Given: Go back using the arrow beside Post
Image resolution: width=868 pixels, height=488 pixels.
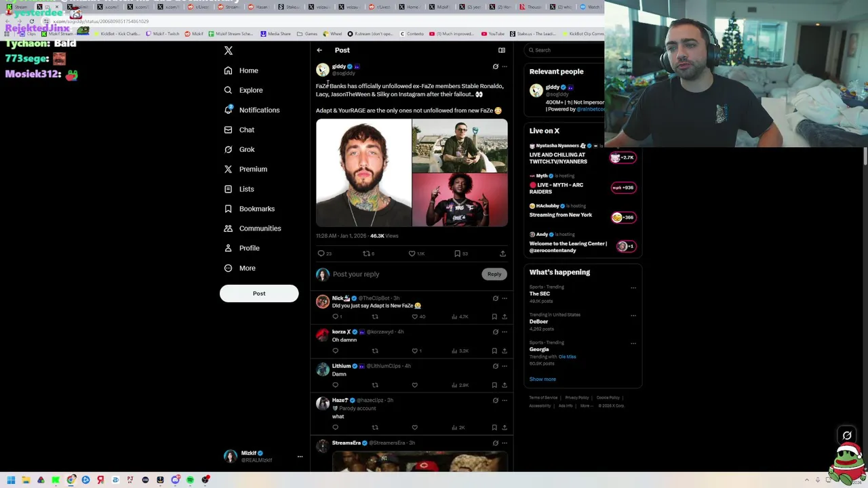Looking at the screenshot, I should click(x=319, y=50).
